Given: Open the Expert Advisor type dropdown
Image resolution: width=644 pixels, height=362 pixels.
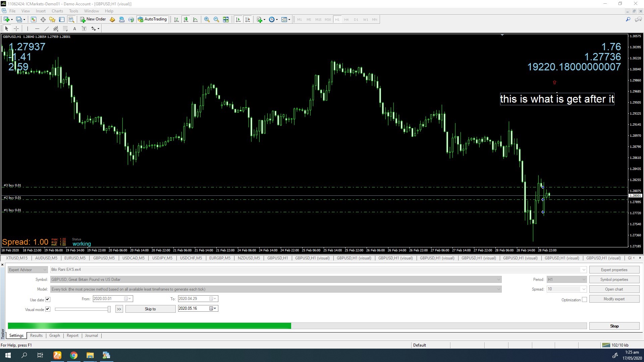Looking at the screenshot, I should click(28, 270).
